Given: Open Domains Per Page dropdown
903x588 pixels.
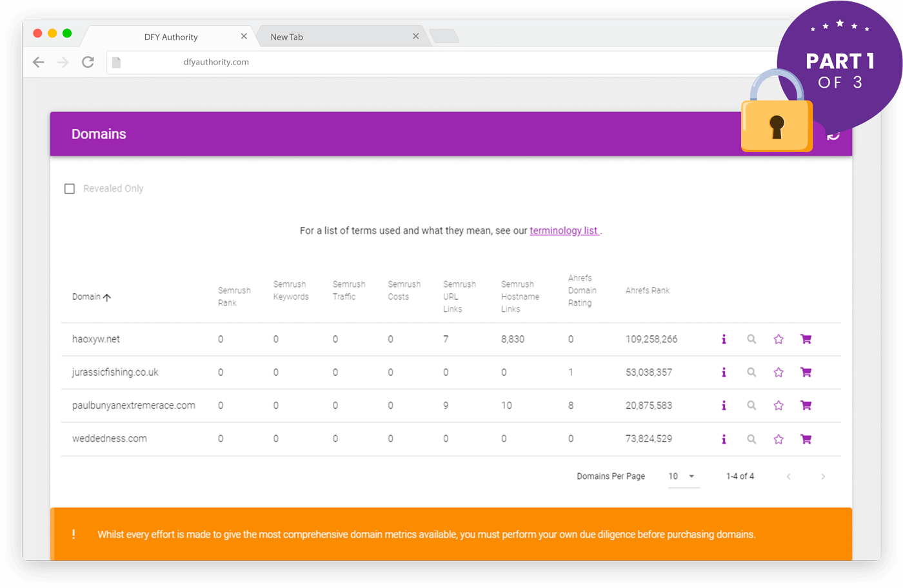Looking at the screenshot, I should [x=683, y=476].
